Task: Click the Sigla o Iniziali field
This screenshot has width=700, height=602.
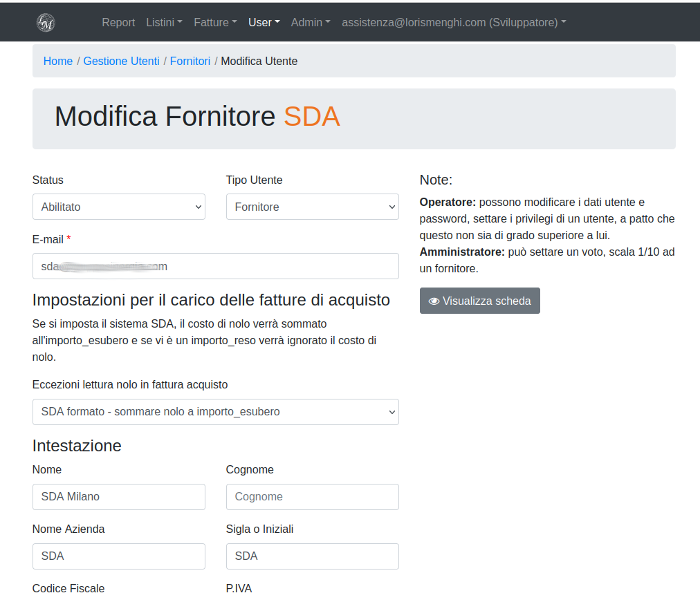Action: coord(313,556)
